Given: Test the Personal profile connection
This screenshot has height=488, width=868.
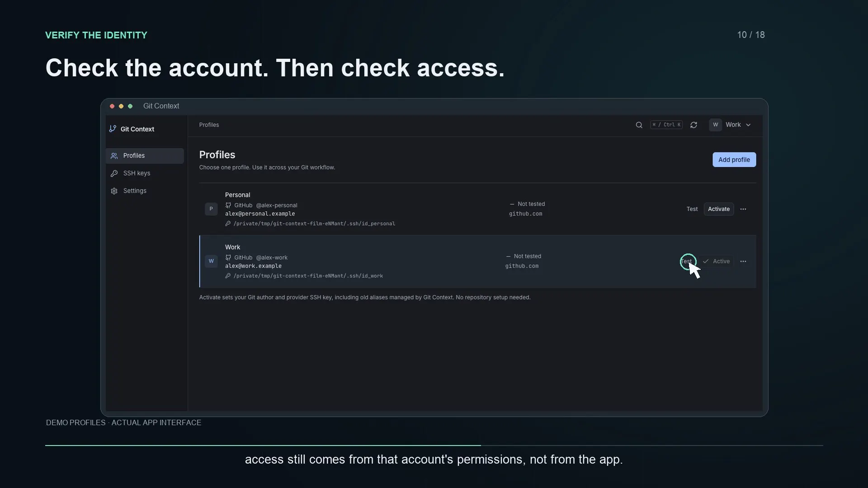Looking at the screenshot, I should [692, 209].
